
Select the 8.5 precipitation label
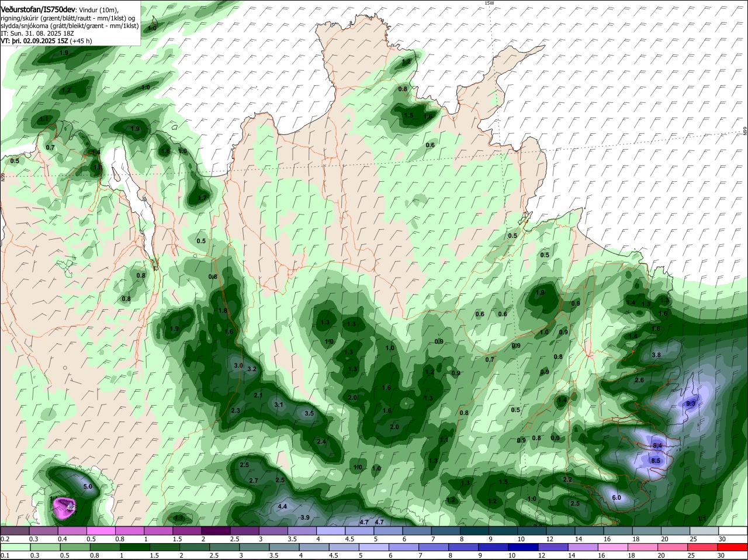tap(655, 461)
